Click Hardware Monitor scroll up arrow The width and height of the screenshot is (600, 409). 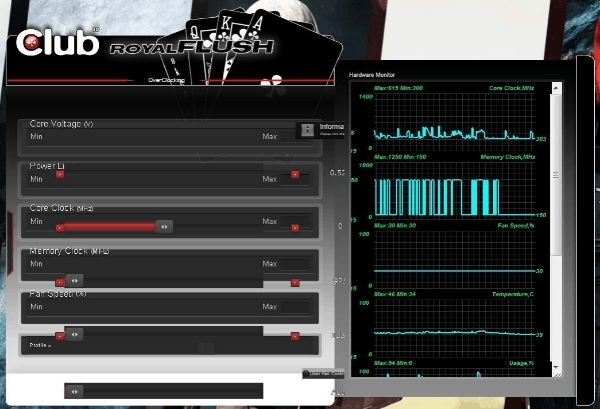pos(556,88)
